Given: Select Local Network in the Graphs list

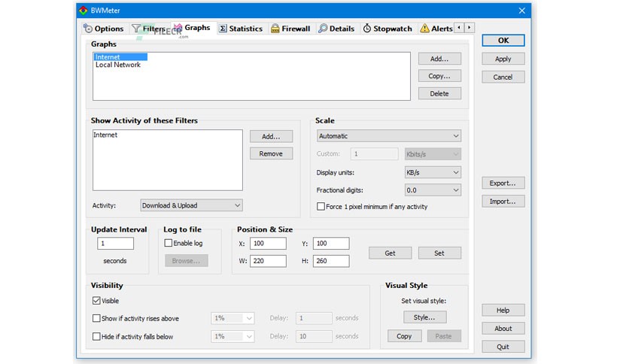Looking at the screenshot, I should [x=118, y=65].
